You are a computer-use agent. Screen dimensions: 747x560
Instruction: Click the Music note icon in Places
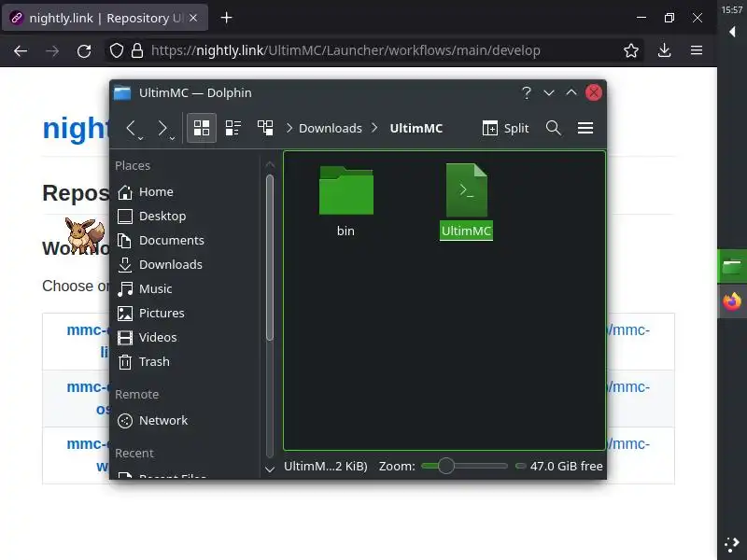click(125, 289)
